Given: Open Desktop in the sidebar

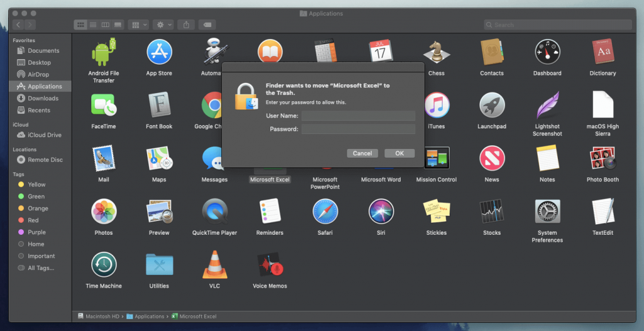Looking at the screenshot, I should (40, 62).
